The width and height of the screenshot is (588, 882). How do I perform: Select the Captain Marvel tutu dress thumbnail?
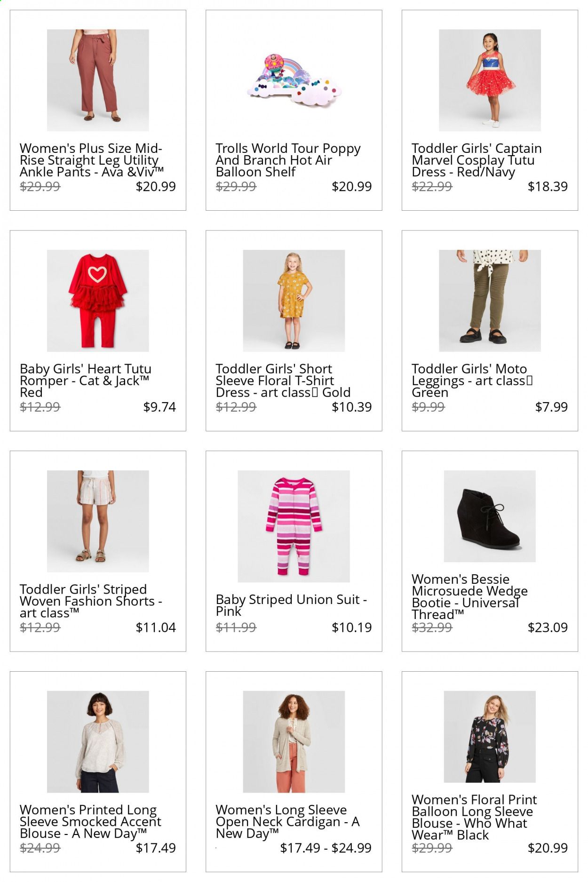coord(490,80)
